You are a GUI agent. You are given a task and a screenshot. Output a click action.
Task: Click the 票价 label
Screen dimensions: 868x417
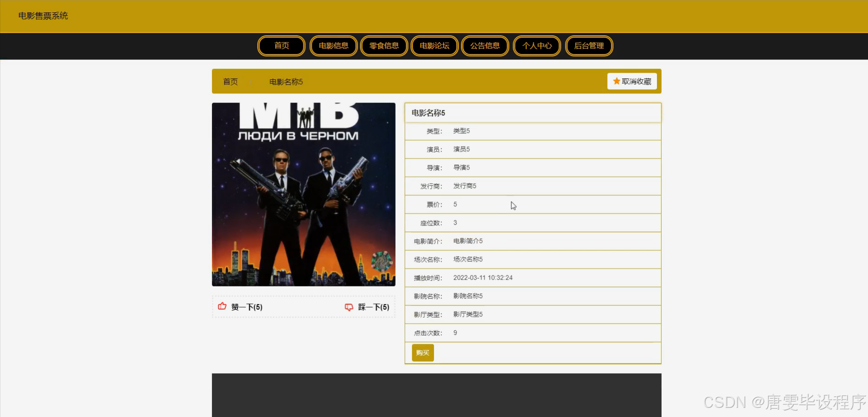coord(434,204)
